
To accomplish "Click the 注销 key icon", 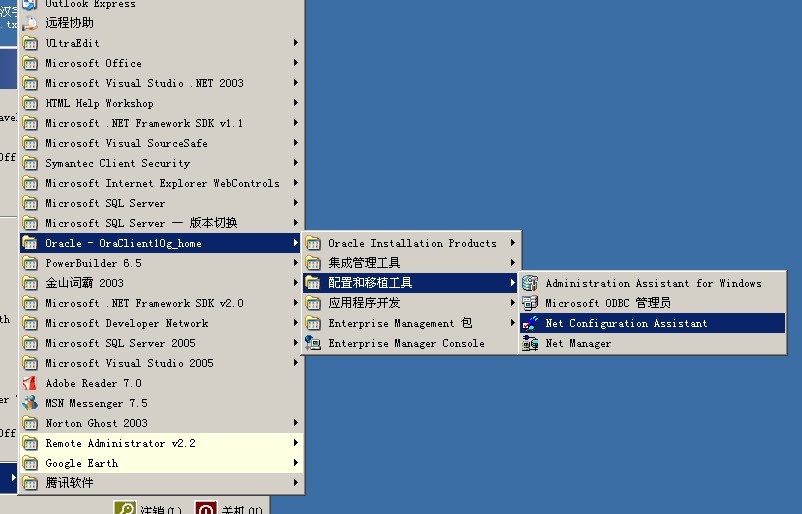I will coord(125,508).
